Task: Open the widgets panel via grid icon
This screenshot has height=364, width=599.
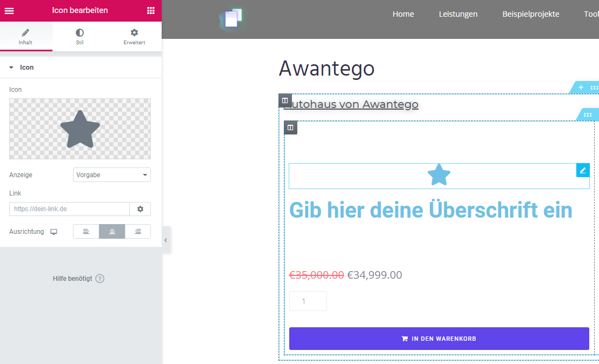Action: [151, 10]
